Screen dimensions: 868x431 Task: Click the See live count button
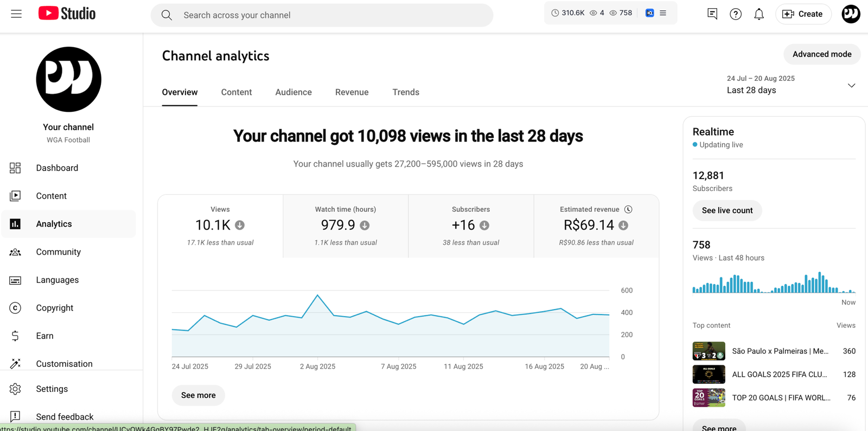[x=727, y=211]
